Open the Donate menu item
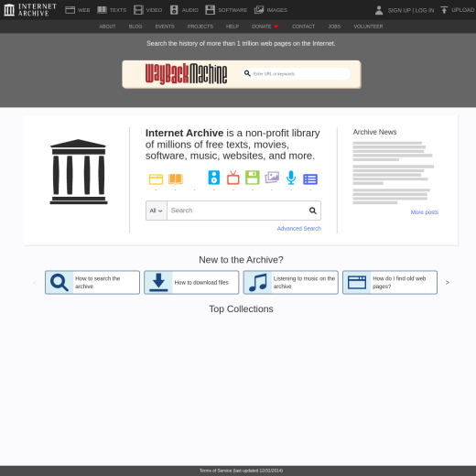The image size is (476, 476). [265, 27]
